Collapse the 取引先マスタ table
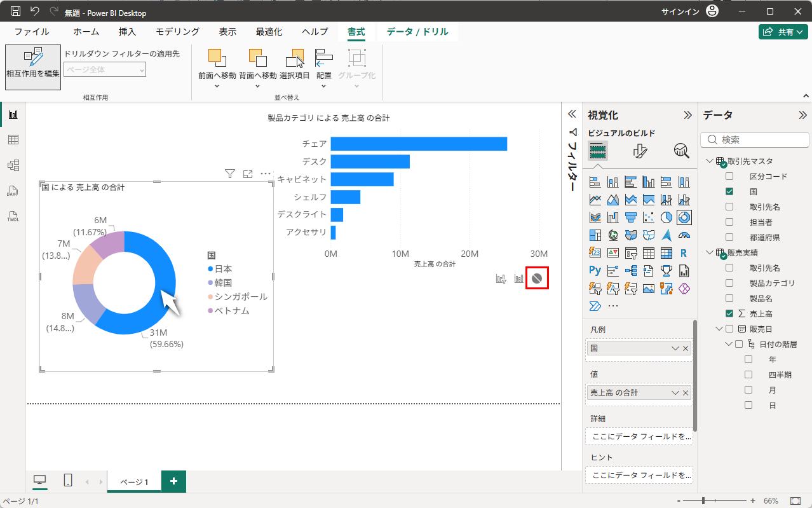The height and width of the screenshot is (508, 812). [x=710, y=161]
